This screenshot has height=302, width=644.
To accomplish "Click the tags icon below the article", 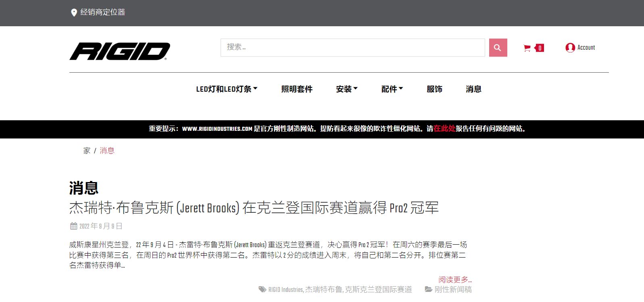I will point(262,289).
